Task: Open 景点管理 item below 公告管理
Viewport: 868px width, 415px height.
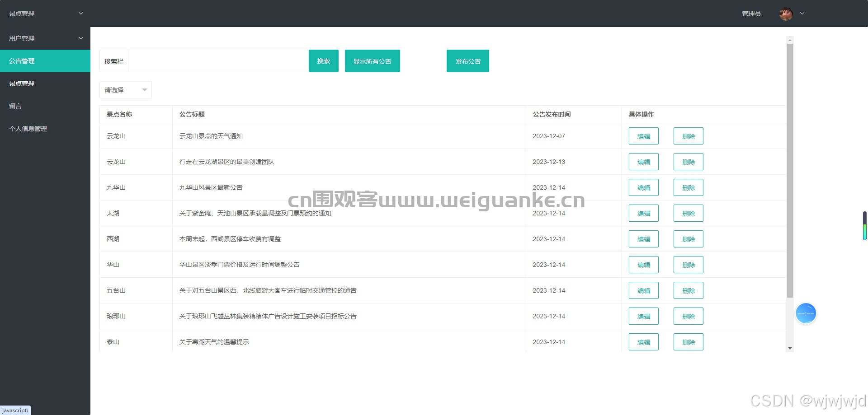Action: tap(45, 84)
